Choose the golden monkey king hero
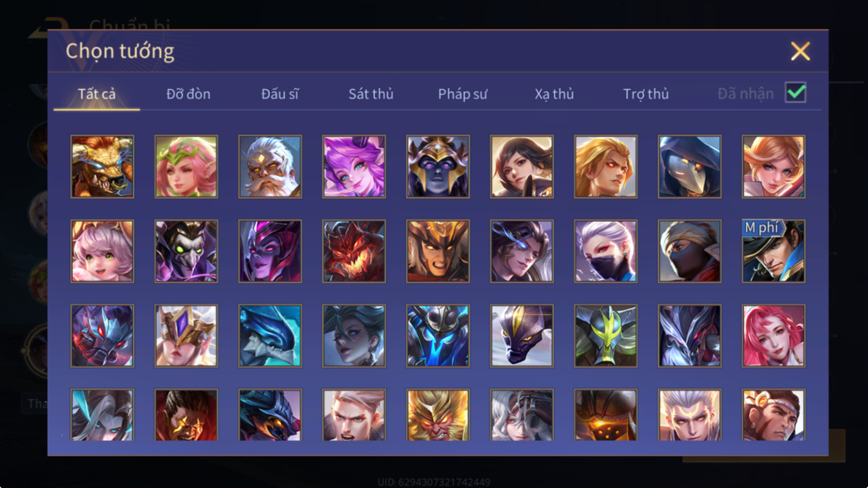 pyautogui.click(x=438, y=415)
